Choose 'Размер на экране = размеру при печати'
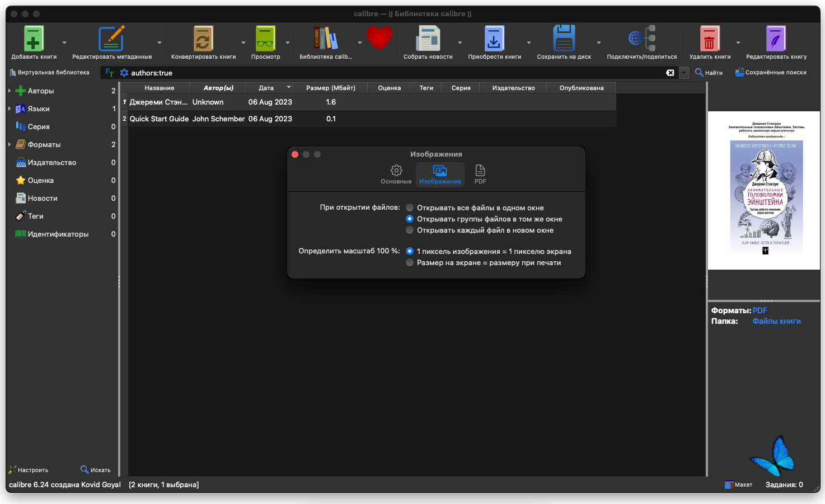Screen dimensions: 825x504 (x=410, y=262)
